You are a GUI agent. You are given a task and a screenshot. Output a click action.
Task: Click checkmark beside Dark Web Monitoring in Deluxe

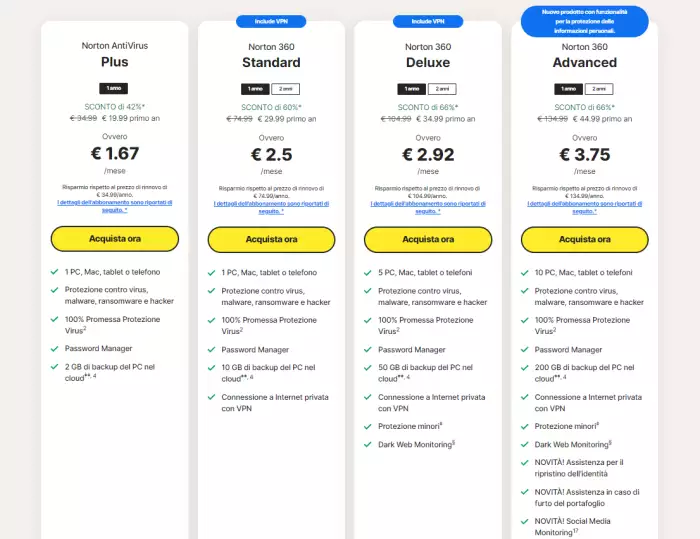(x=368, y=444)
